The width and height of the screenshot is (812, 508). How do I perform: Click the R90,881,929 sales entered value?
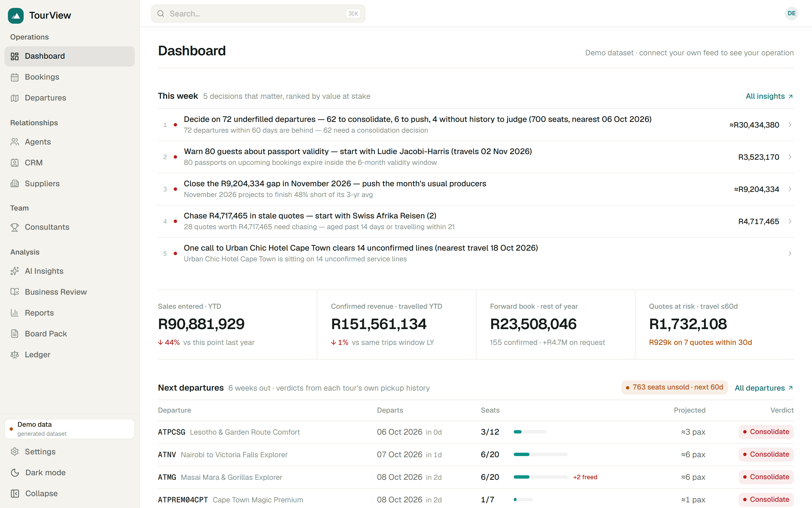click(201, 324)
